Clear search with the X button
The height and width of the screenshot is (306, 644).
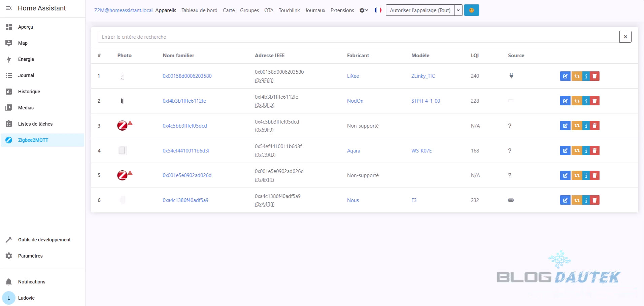pyautogui.click(x=625, y=37)
